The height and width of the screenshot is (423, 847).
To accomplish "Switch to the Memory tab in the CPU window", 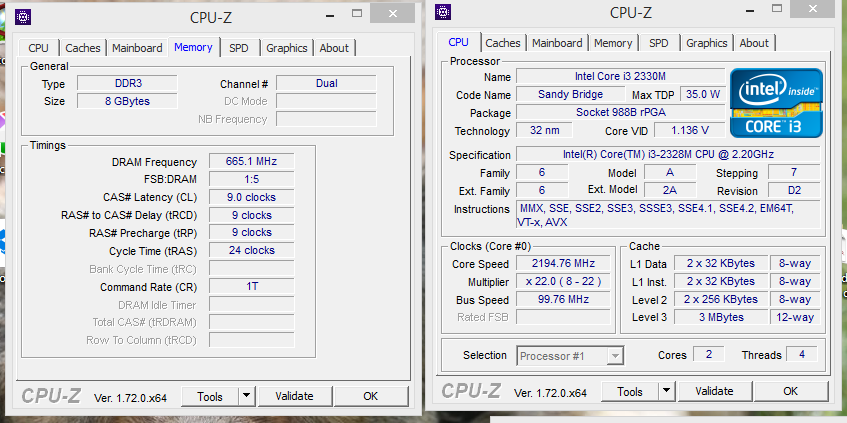I will pyautogui.click(x=613, y=43).
